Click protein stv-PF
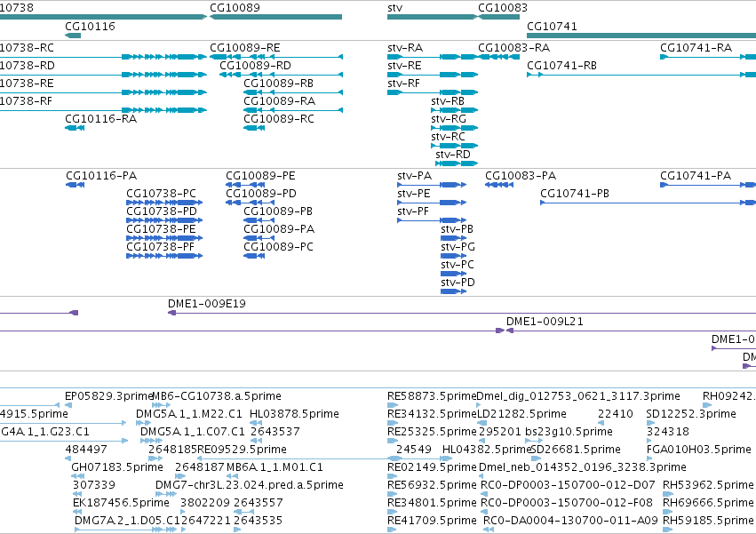 coord(432,220)
